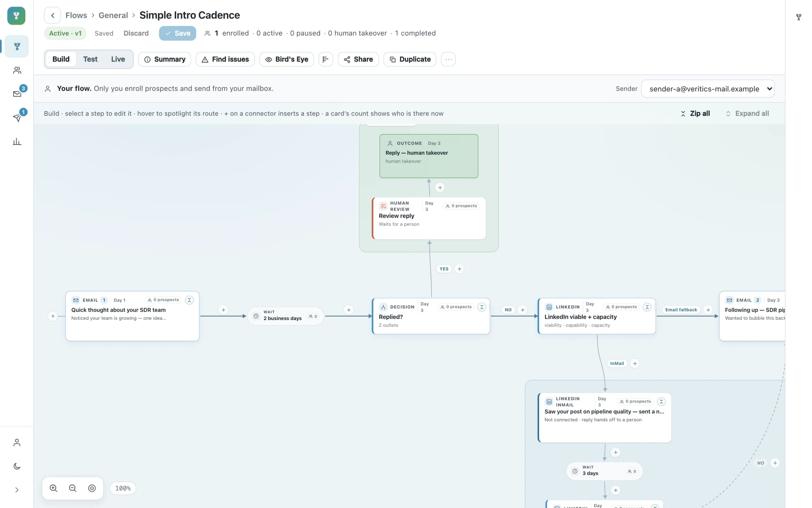Image resolution: width=812 pixels, height=508 pixels.
Task: Insert a step before Email 1 card
Action: pos(53,316)
